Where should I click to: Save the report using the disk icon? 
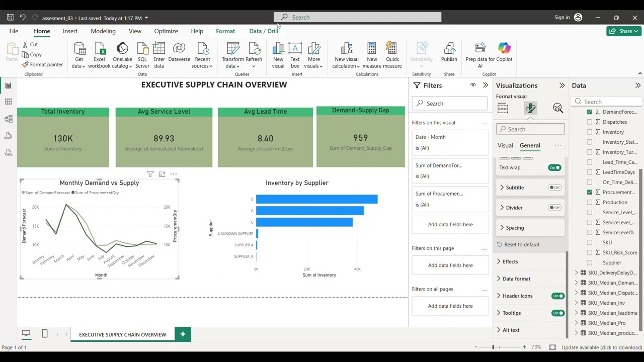click(10, 18)
